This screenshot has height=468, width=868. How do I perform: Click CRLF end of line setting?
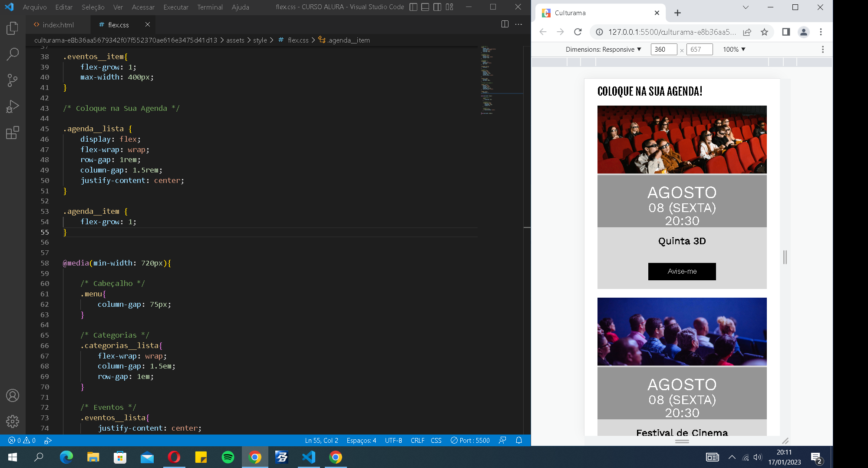click(x=417, y=440)
